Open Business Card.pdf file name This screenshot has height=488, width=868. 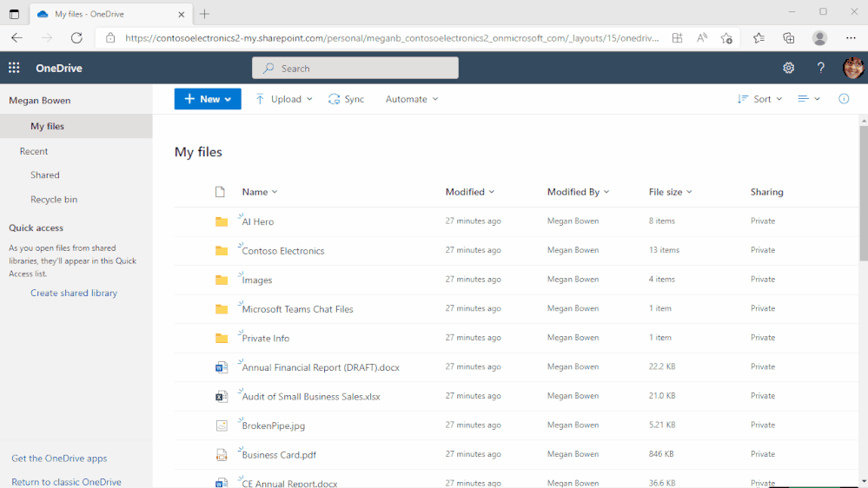279,455
